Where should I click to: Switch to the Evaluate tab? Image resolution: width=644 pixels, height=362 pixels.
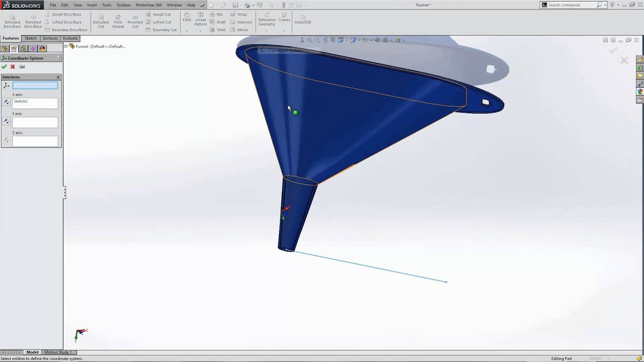point(70,38)
